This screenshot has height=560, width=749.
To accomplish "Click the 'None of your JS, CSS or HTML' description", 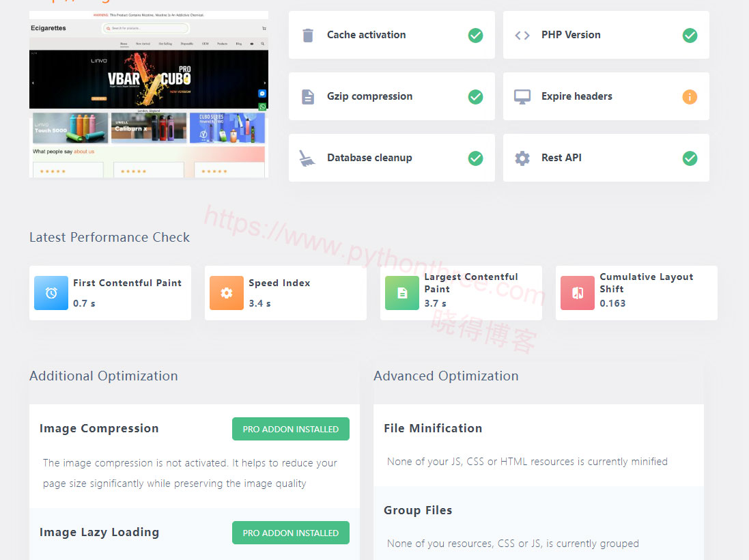I will 527,462.
